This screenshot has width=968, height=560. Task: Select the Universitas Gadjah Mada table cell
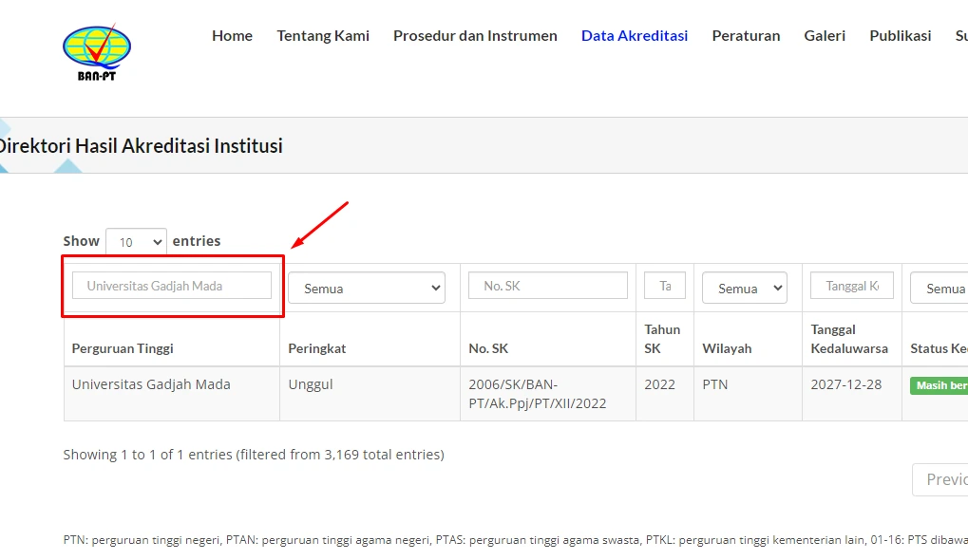coord(172,394)
